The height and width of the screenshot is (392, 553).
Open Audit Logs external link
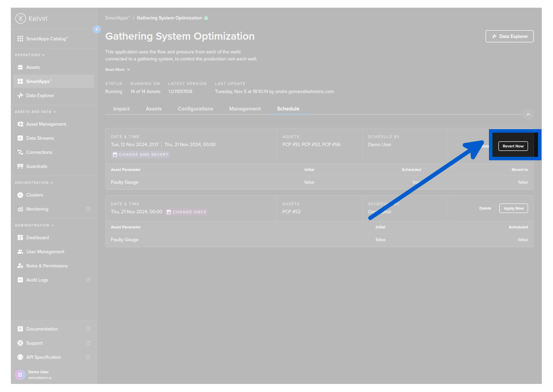[x=88, y=280]
